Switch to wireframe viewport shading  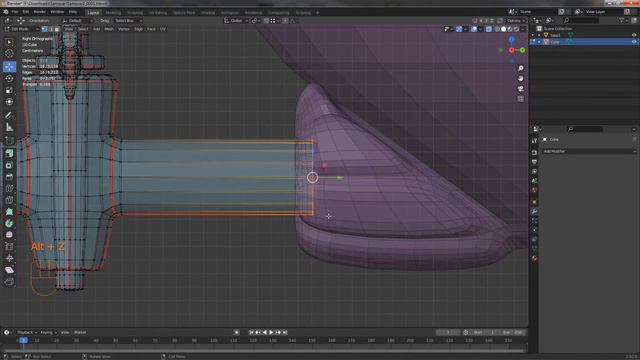pyautogui.click(x=497, y=29)
